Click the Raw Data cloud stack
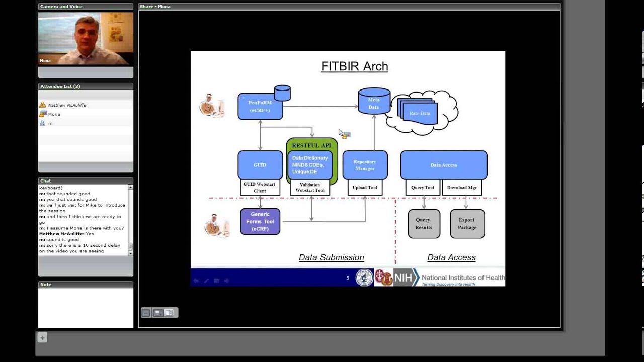 pyautogui.click(x=418, y=110)
